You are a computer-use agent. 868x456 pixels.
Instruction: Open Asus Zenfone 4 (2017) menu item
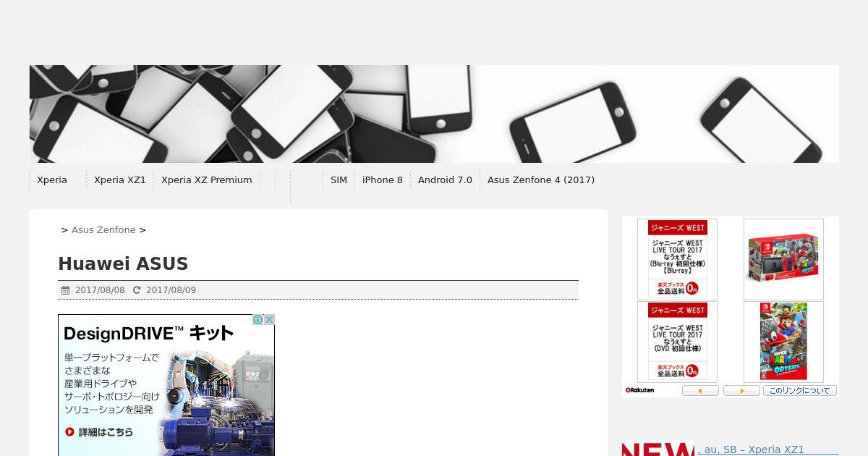(x=541, y=180)
